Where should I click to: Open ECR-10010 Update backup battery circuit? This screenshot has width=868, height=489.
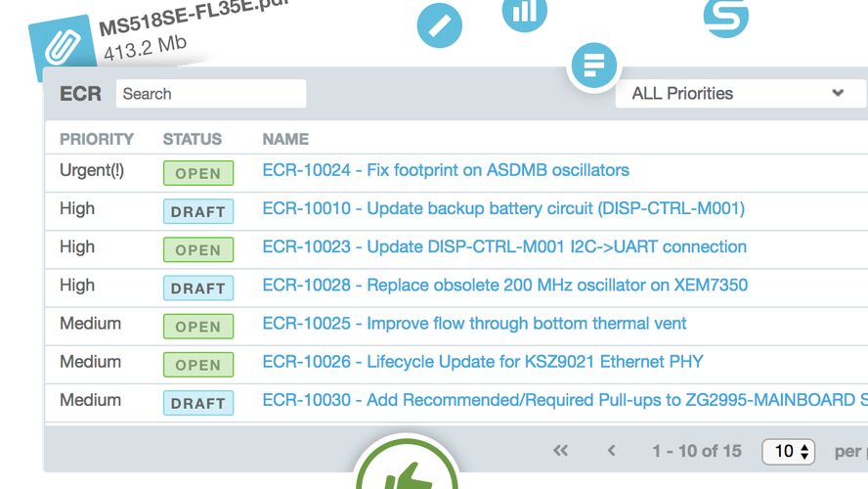click(x=503, y=208)
